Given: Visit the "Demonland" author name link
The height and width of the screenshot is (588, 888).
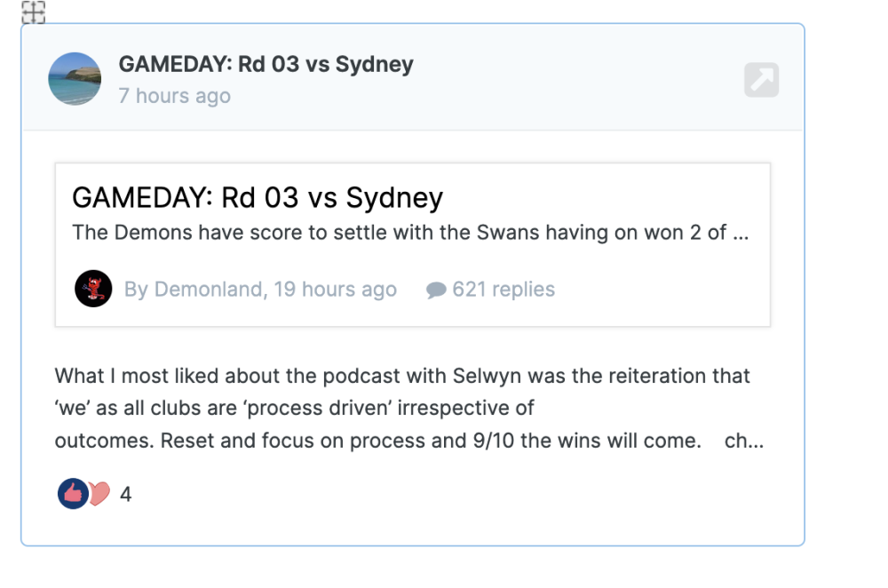Looking at the screenshot, I should click(x=208, y=290).
